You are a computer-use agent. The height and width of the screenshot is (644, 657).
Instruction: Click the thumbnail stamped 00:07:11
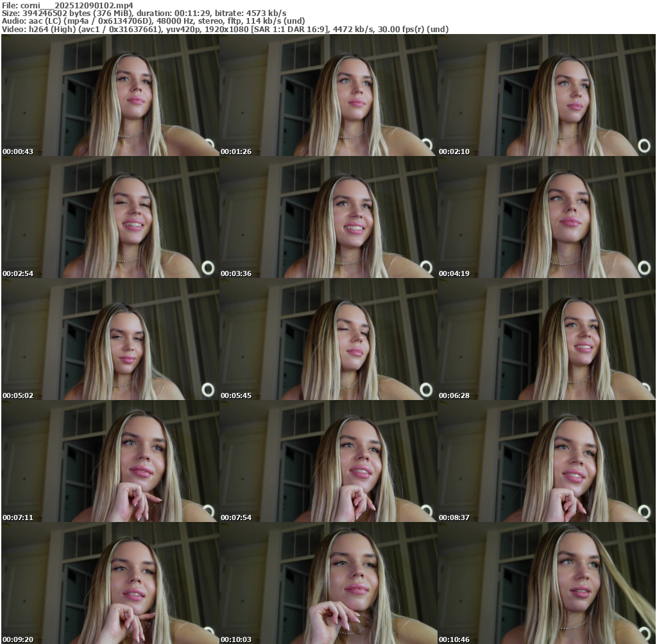point(110,461)
